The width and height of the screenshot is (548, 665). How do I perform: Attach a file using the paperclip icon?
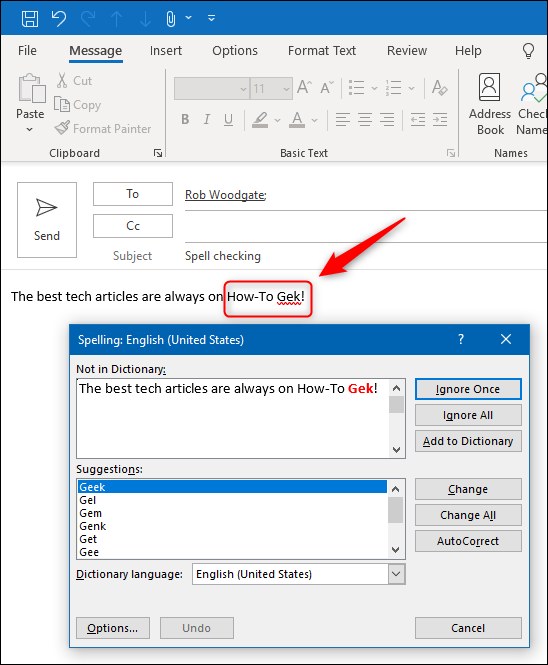pos(171,19)
